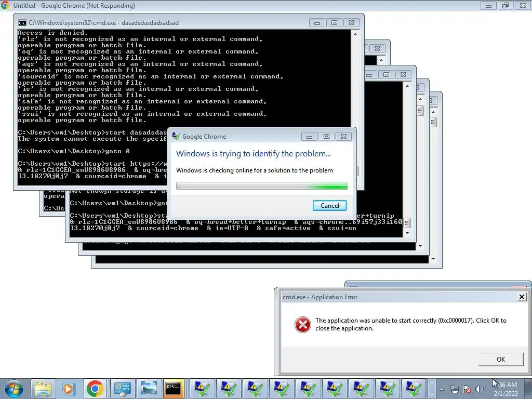This screenshot has width=532, height=399.
Task: Maximize the dasadsdasdadsadsad cmd window
Action: point(334,23)
